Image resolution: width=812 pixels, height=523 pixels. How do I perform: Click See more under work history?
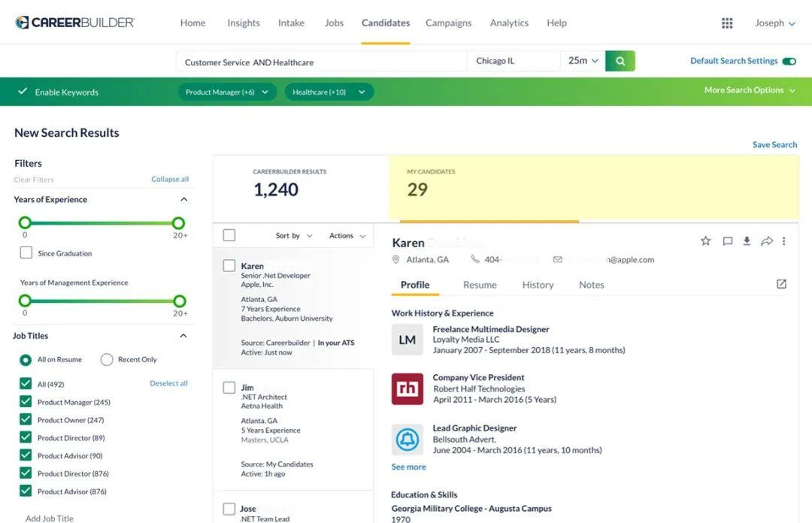[x=408, y=467]
